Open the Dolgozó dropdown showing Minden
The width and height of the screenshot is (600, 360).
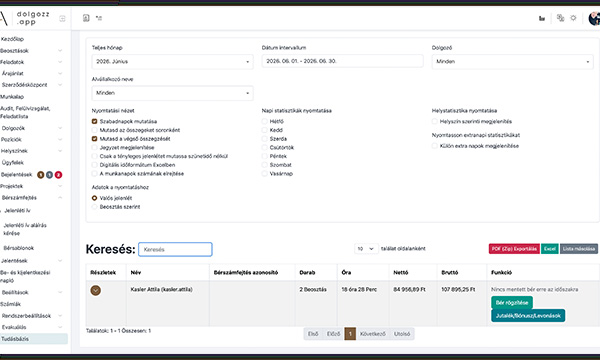[512, 62]
